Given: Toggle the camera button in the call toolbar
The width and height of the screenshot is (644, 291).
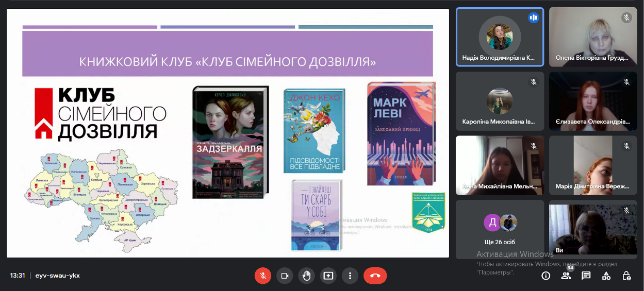Looking at the screenshot, I should pos(285,276).
